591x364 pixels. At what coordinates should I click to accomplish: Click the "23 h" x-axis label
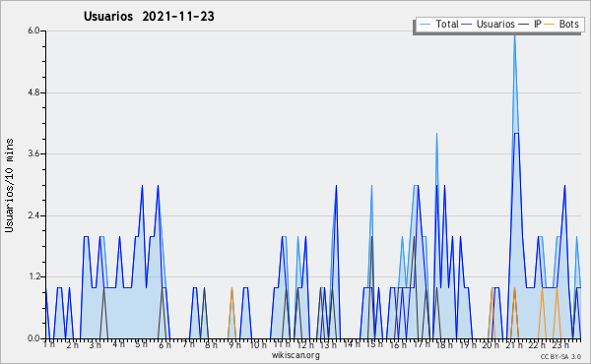[560, 344]
